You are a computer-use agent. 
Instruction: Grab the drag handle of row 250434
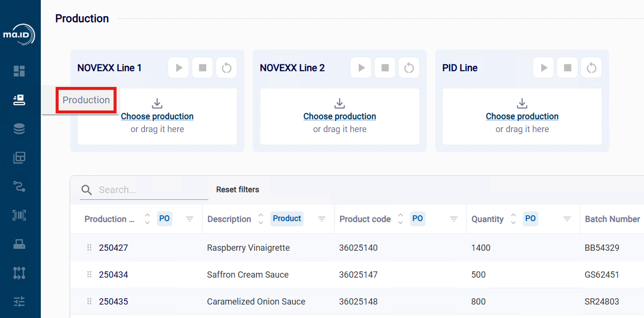(89, 275)
